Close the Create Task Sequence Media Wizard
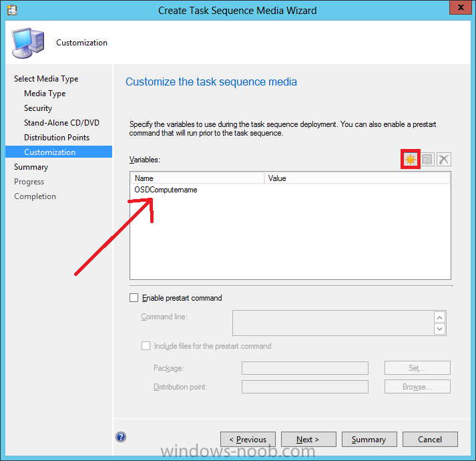This screenshot has height=461, width=476. tap(461, 7)
